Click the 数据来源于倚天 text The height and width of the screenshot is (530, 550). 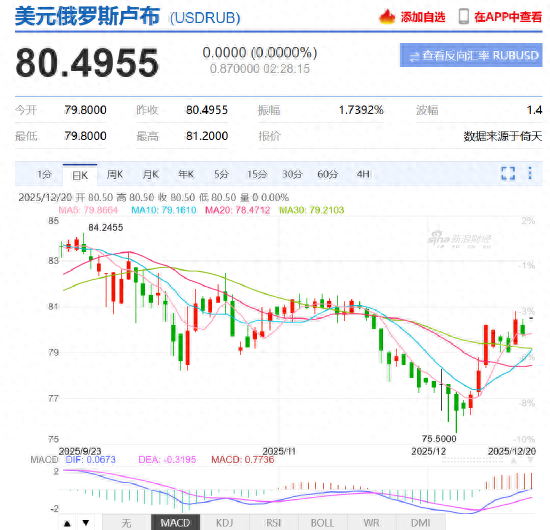[x=503, y=136]
